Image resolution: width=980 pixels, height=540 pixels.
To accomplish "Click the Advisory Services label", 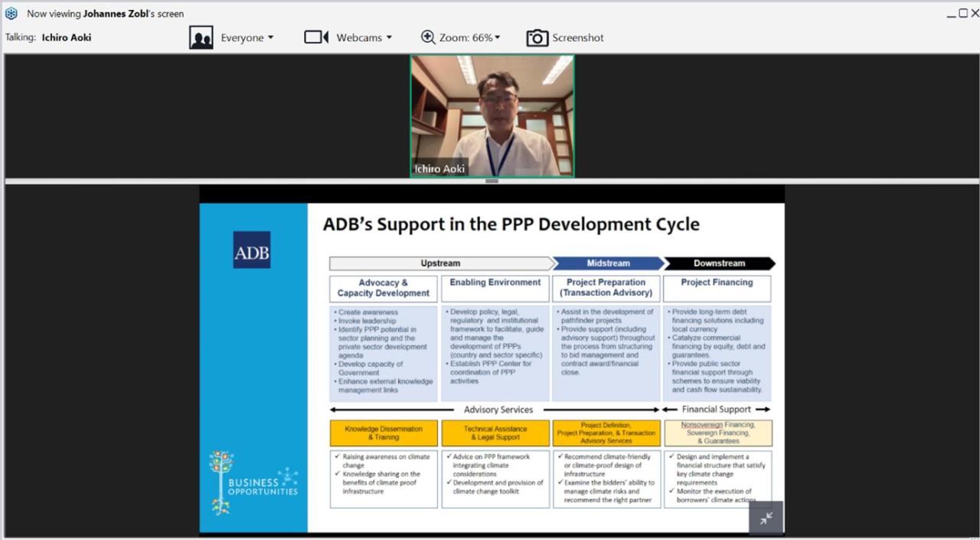I will tap(498, 410).
